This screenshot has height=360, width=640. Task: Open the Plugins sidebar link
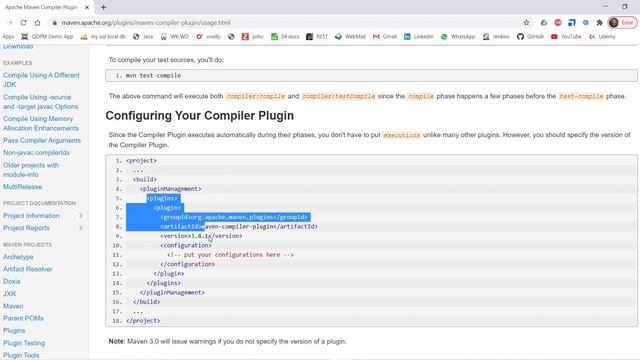tap(14, 330)
